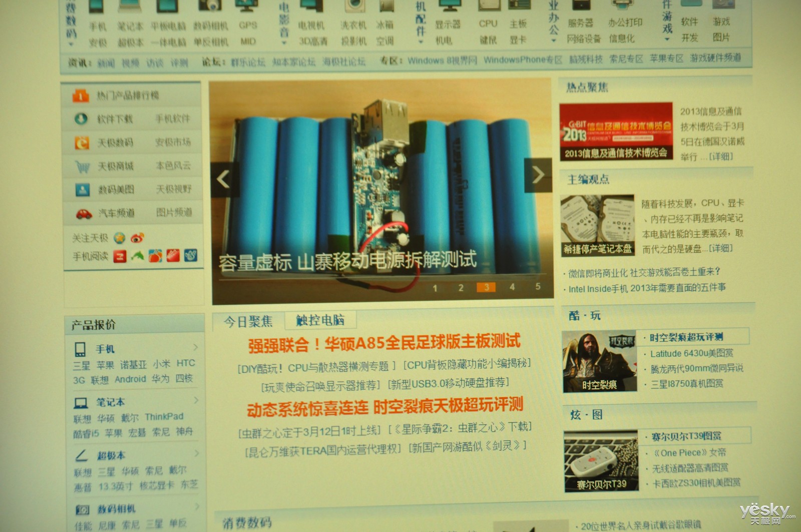
Task: Expand the 笔记本 category arrow in 产品报价
Action: pos(196,400)
